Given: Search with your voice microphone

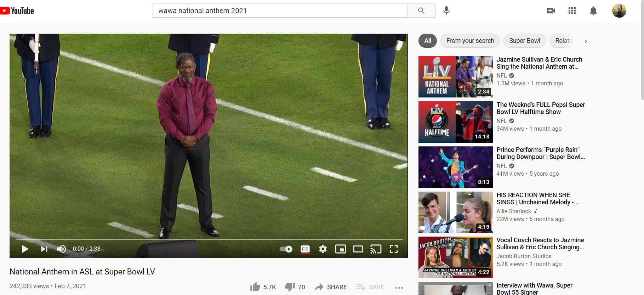Looking at the screenshot, I should pyautogui.click(x=446, y=11).
